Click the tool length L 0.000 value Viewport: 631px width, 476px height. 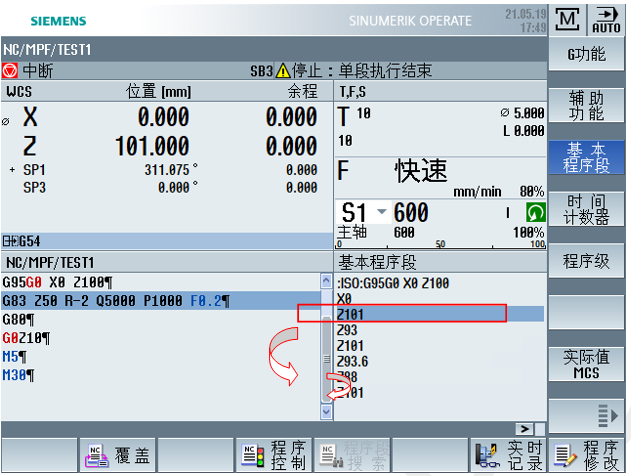click(x=523, y=131)
